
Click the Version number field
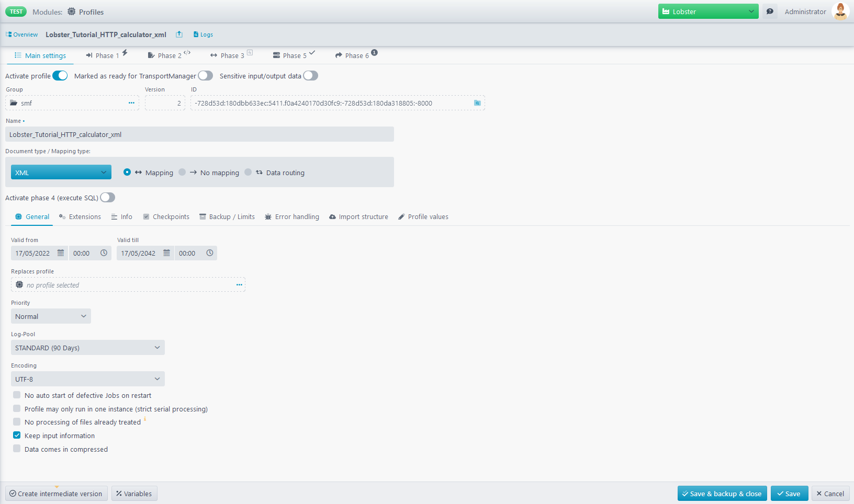point(165,103)
